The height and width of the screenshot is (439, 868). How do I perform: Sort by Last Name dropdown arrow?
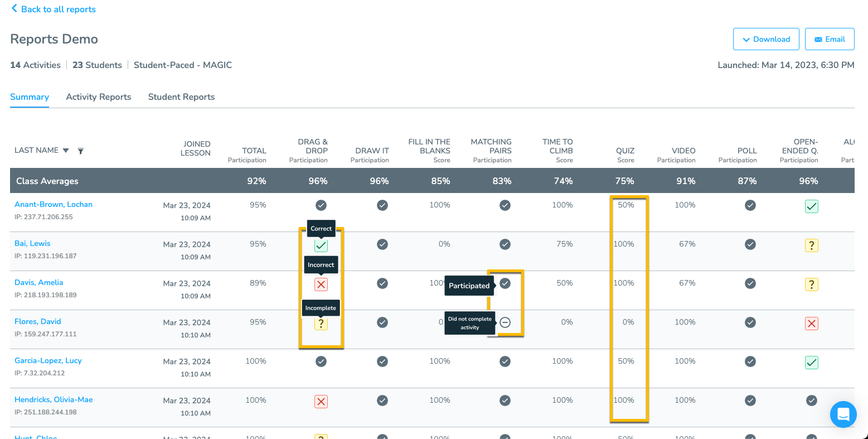pos(66,151)
